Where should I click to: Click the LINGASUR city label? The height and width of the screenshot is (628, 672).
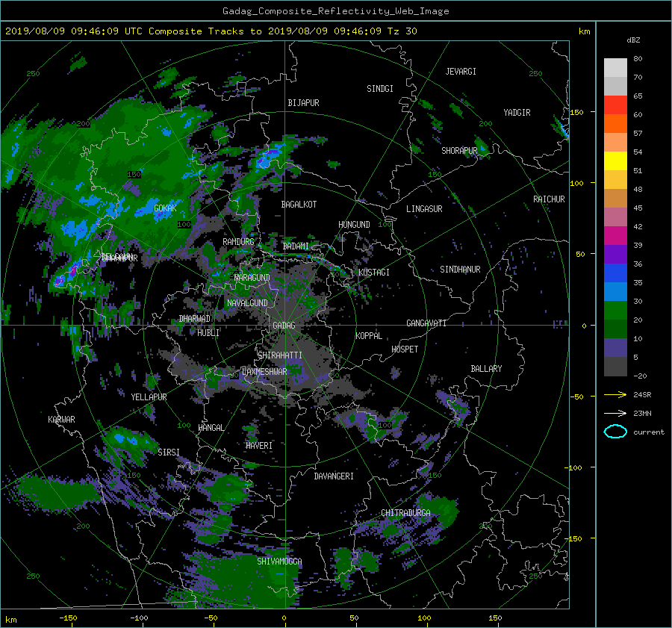424,209
